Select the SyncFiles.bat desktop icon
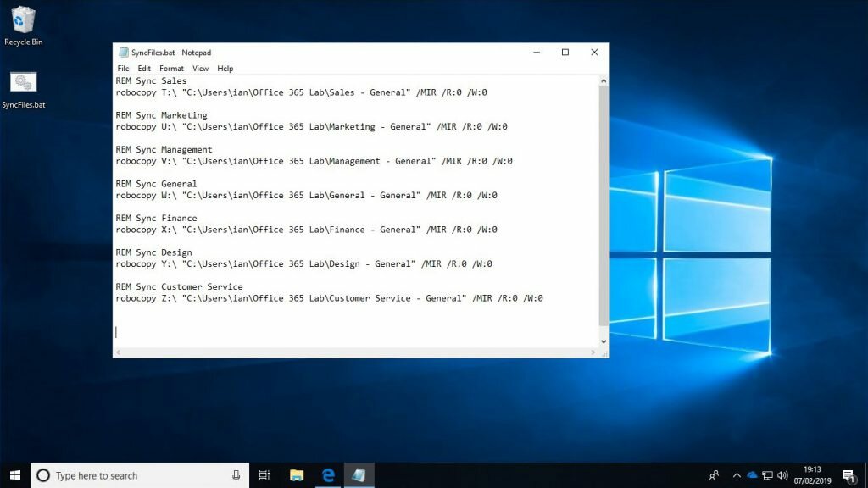The width and height of the screenshot is (868, 488). coord(23,90)
